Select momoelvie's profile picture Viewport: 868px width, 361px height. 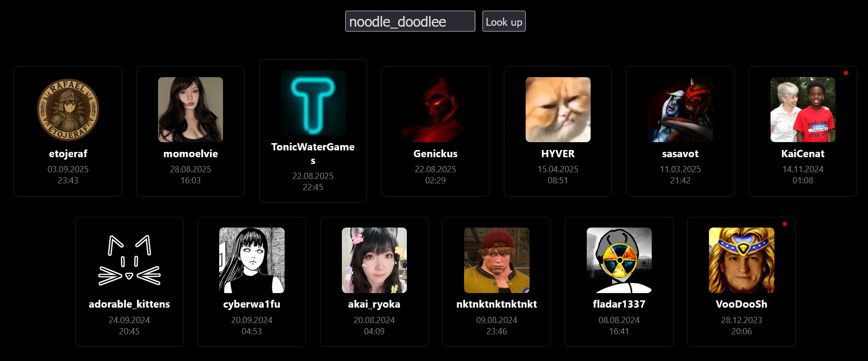coord(191,110)
